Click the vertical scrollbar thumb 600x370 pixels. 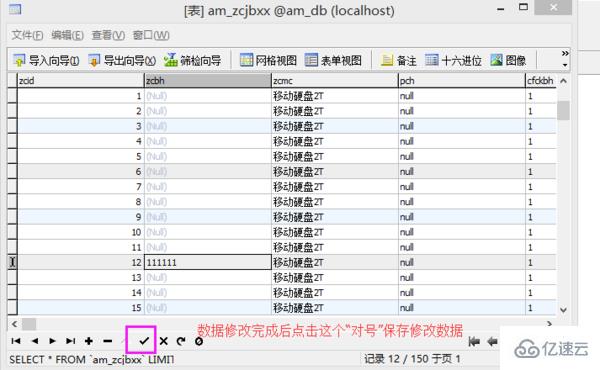[x=563, y=111]
